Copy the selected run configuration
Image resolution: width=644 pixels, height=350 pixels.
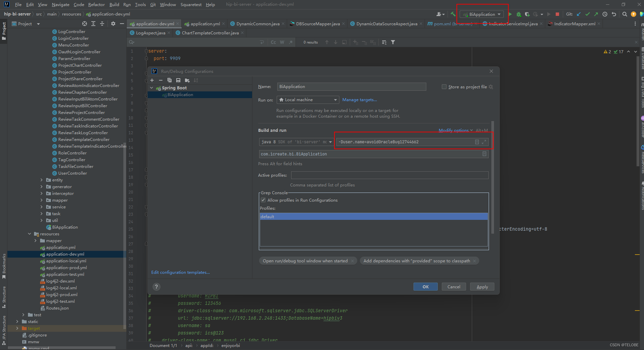(170, 80)
